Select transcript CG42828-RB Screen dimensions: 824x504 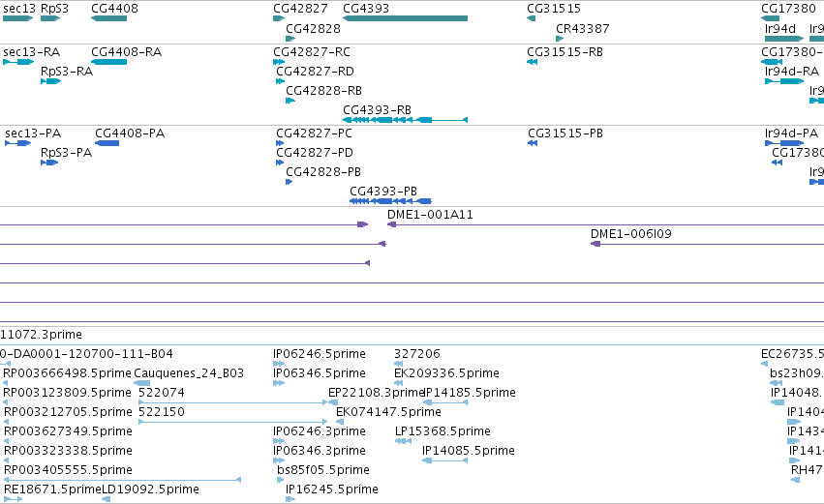[x=323, y=90]
